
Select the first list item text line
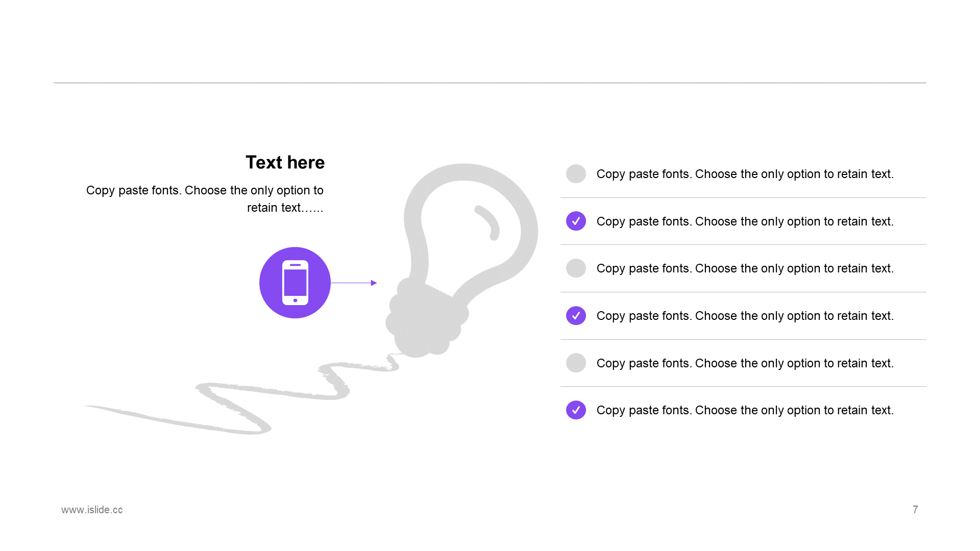(745, 174)
